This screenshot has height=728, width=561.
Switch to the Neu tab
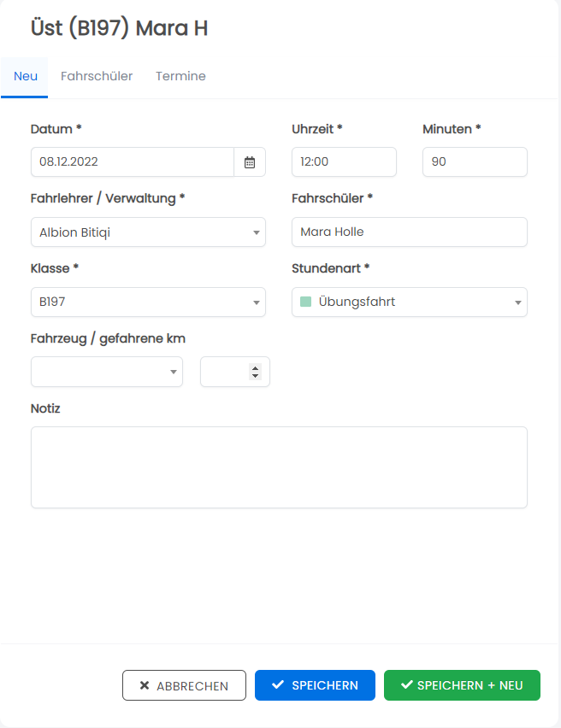pos(25,77)
